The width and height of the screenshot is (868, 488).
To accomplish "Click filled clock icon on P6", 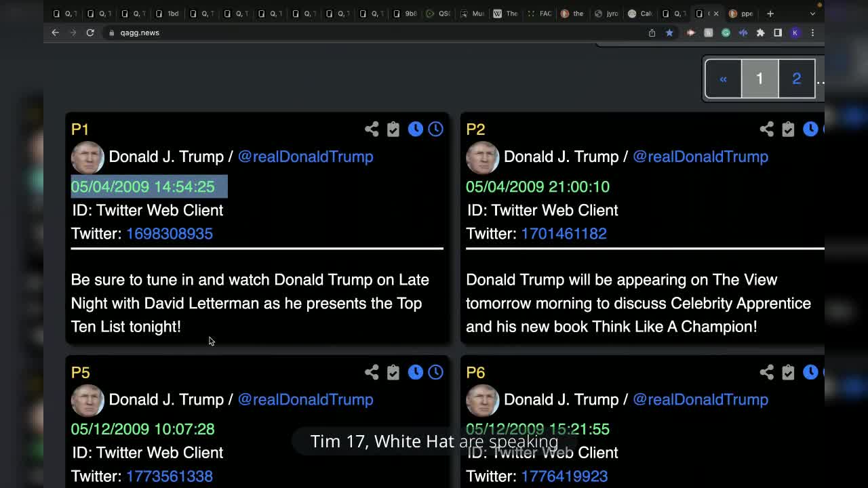I will [810, 372].
